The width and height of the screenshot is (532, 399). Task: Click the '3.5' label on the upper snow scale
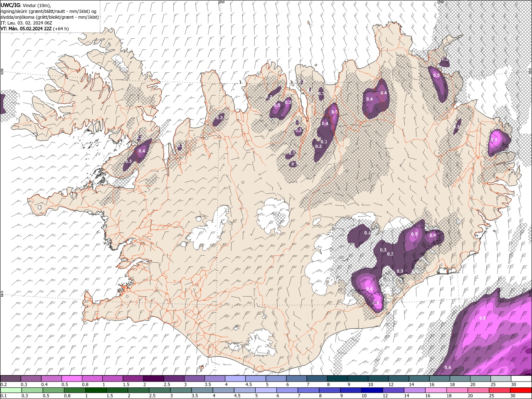(x=207, y=384)
